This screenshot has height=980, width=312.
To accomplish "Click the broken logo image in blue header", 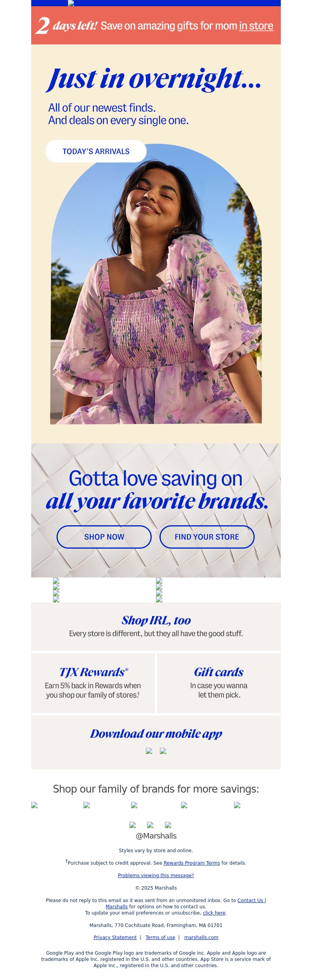I will coord(71,3).
